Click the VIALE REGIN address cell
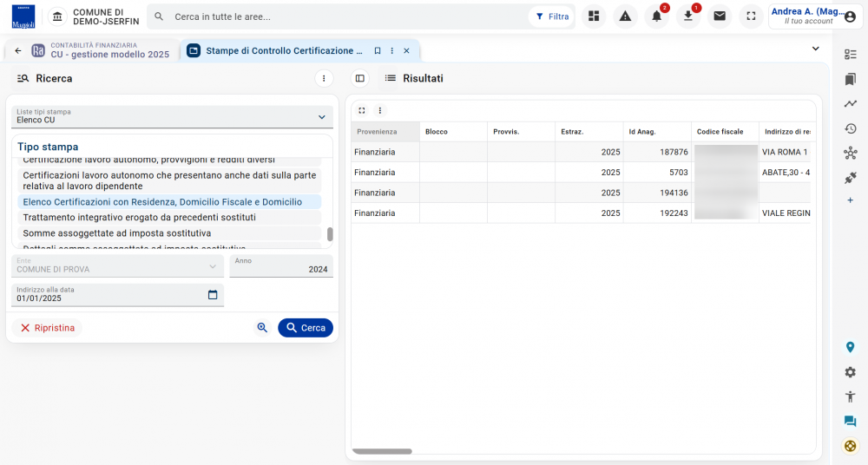 point(785,213)
